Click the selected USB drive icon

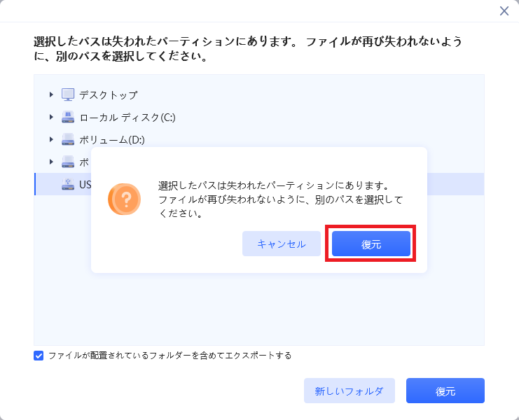[68, 184]
